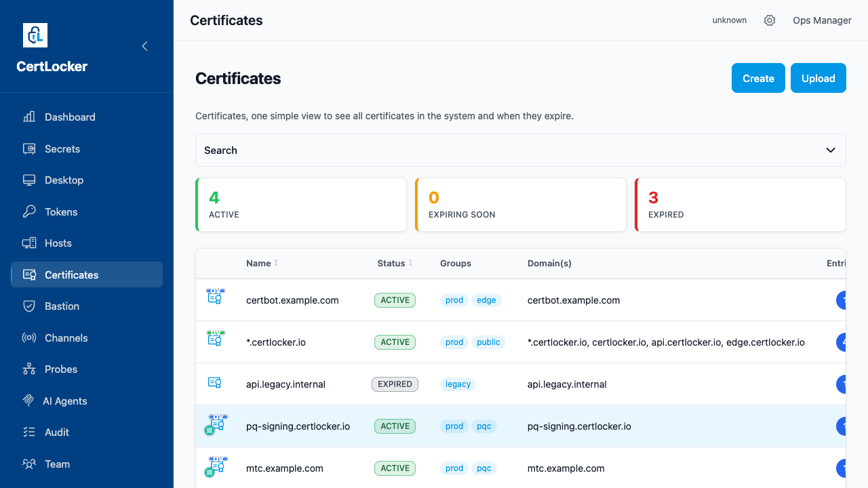Click the pqc tag in the mtc.example.com row

(x=484, y=468)
